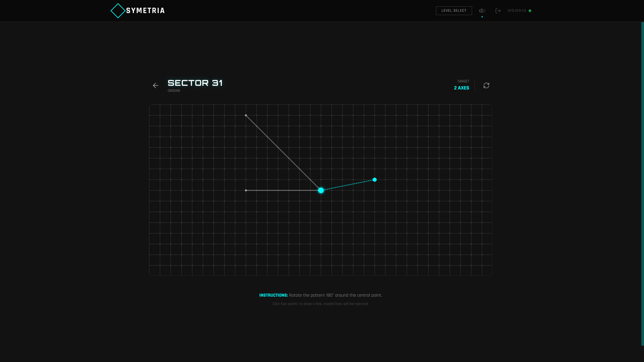
Task: Click the Symetria diamond logo icon
Action: point(118,11)
